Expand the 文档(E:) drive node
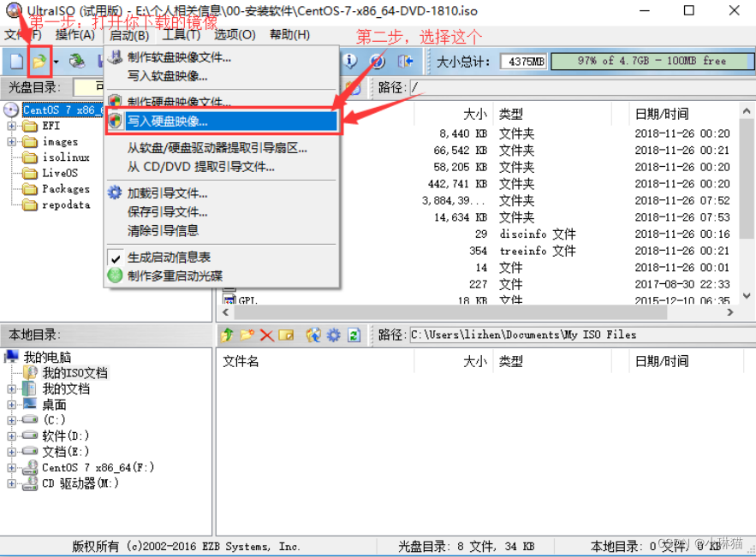 12,452
